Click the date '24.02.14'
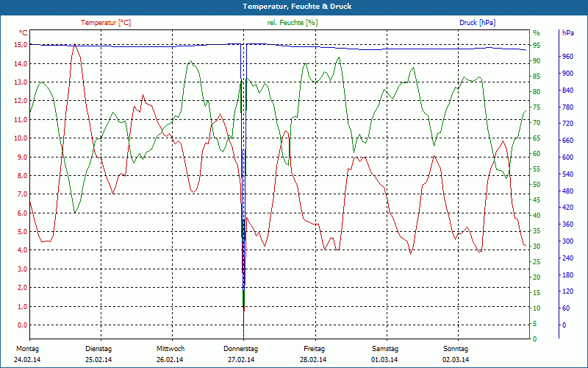The height and width of the screenshot is (368, 588). tap(27, 360)
